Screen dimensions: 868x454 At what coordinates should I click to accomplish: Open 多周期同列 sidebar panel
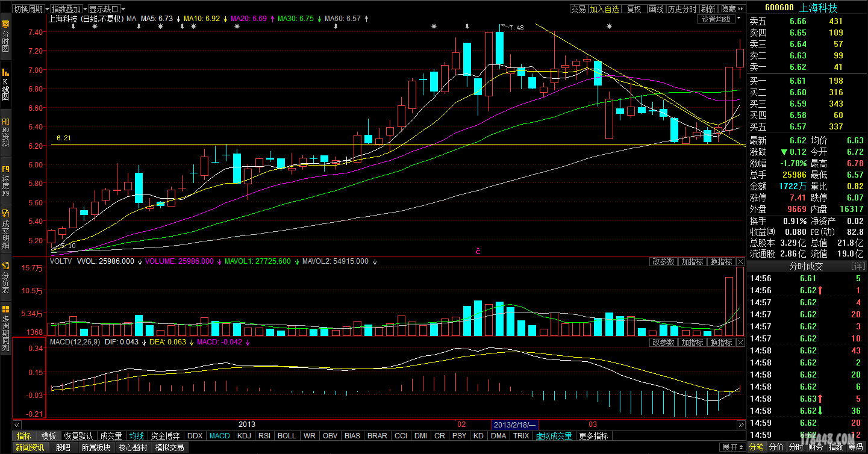[x=5, y=329]
